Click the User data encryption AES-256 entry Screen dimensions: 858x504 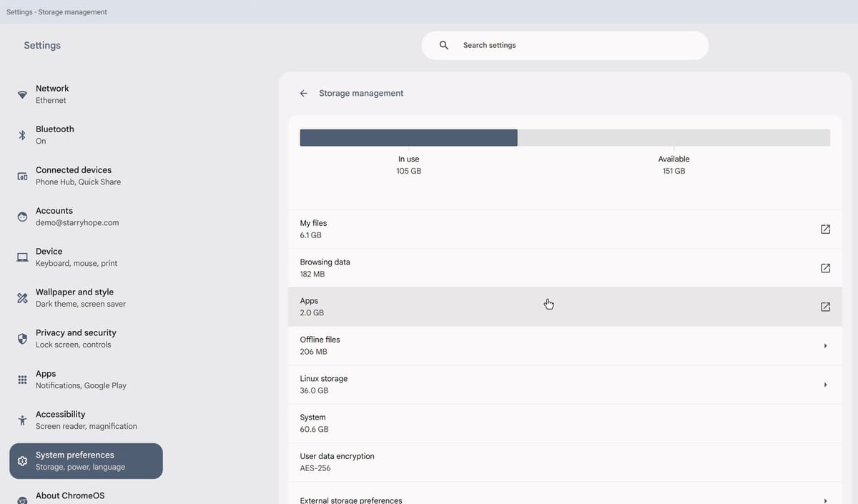[x=565, y=462]
